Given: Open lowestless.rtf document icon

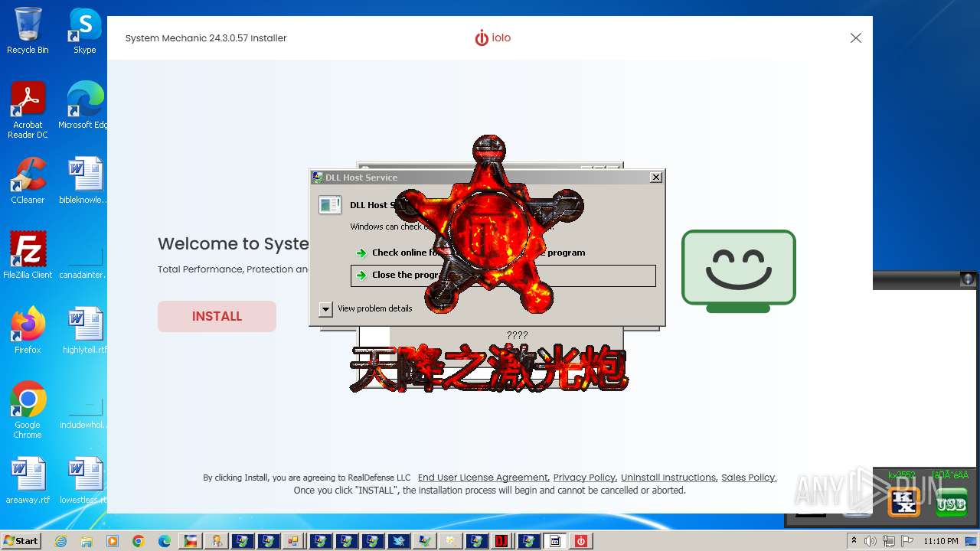Looking at the screenshot, I should pos(84,481).
